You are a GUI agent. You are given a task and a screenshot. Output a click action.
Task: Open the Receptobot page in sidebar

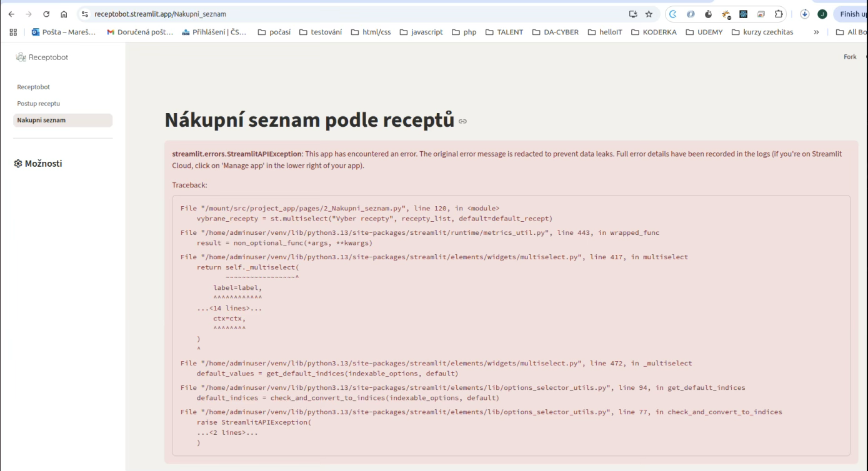point(34,87)
